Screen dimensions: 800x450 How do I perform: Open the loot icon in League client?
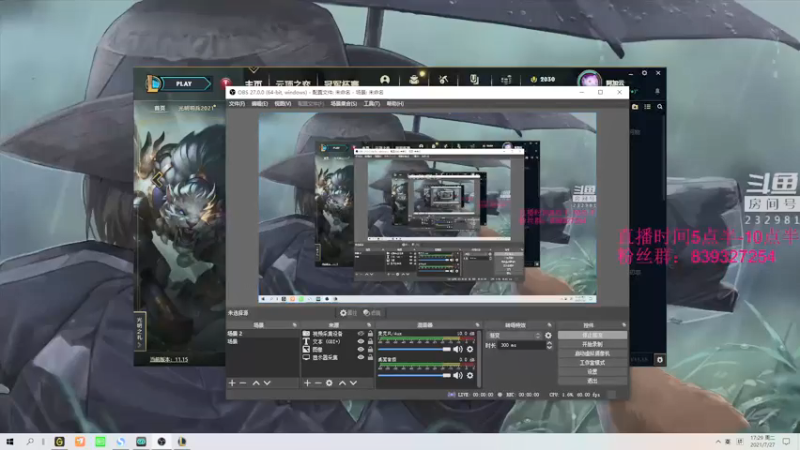point(474,79)
